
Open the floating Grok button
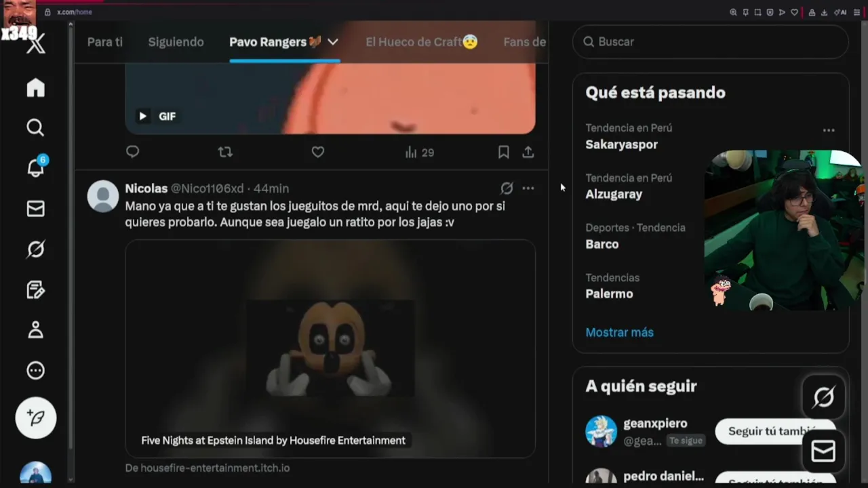click(823, 397)
